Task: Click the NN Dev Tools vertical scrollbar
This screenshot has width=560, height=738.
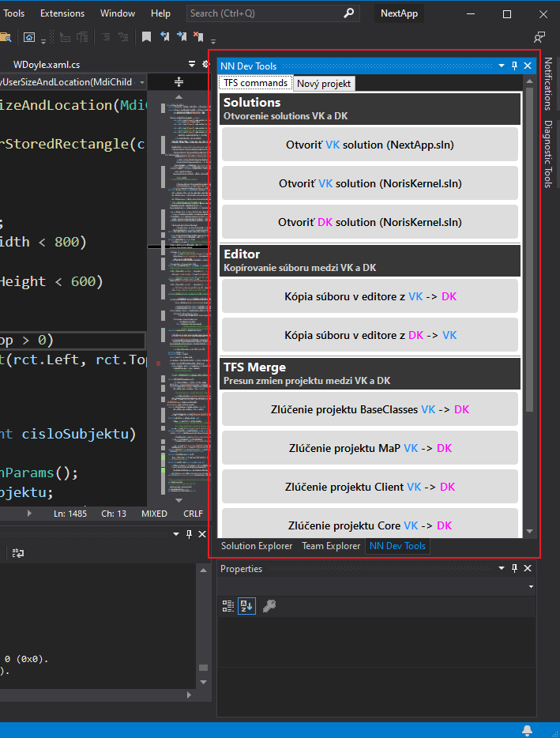Action: coord(530,253)
